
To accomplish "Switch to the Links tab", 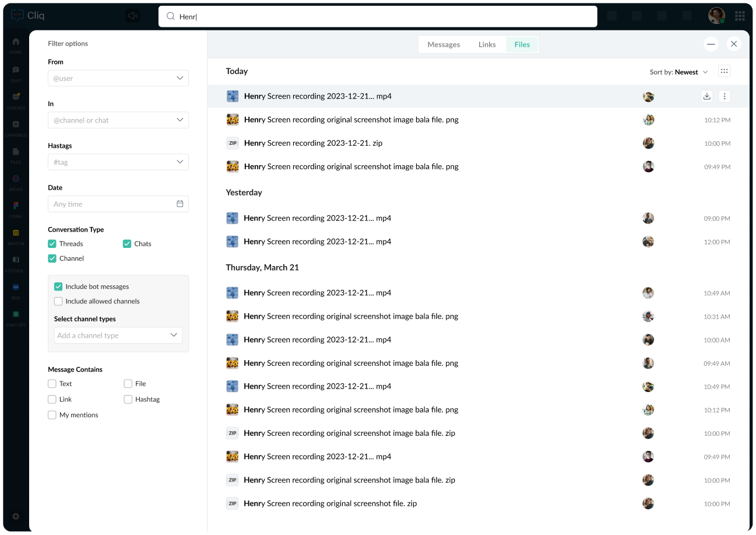I will click(487, 44).
